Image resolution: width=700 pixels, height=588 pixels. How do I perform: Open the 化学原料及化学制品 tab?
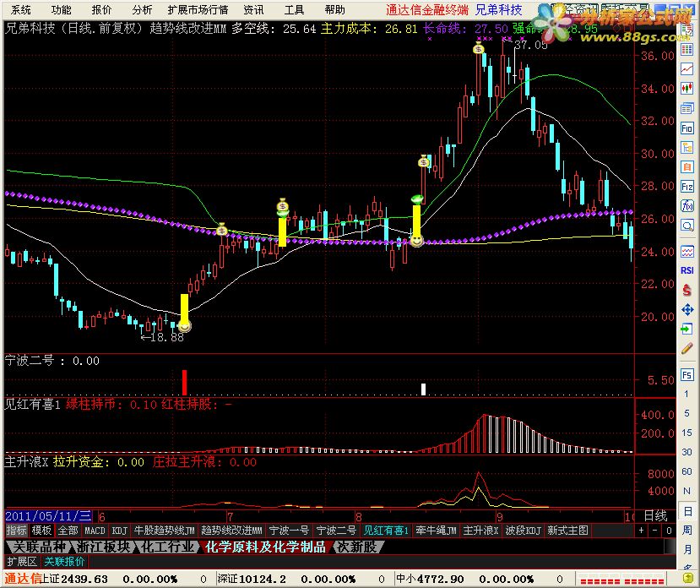pos(265,547)
